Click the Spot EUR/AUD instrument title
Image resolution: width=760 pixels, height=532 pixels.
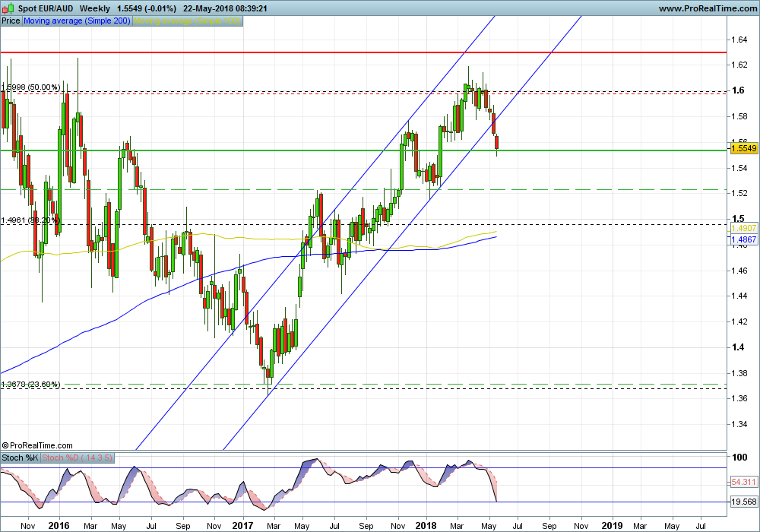click(46, 8)
